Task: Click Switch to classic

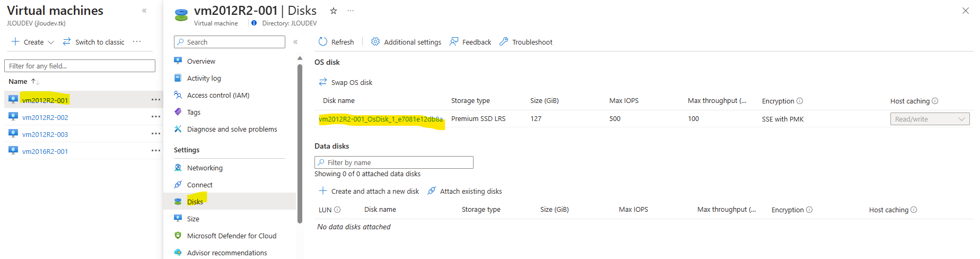Action: tap(94, 42)
